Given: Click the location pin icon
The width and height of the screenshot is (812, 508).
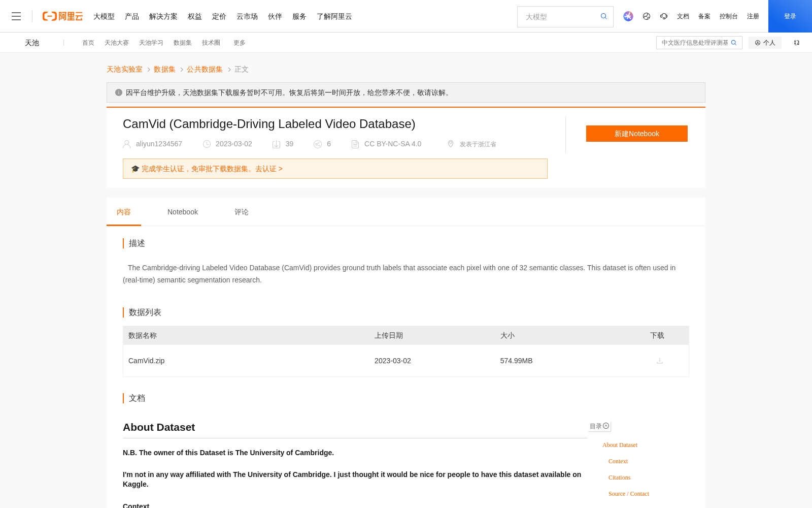Looking at the screenshot, I should click(x=451, y=144).
